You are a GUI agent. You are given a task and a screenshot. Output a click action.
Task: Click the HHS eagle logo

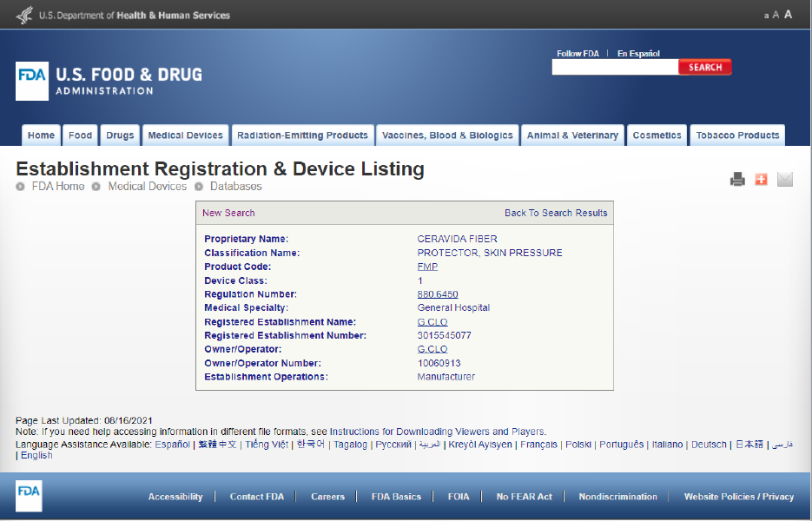point(24,15)
